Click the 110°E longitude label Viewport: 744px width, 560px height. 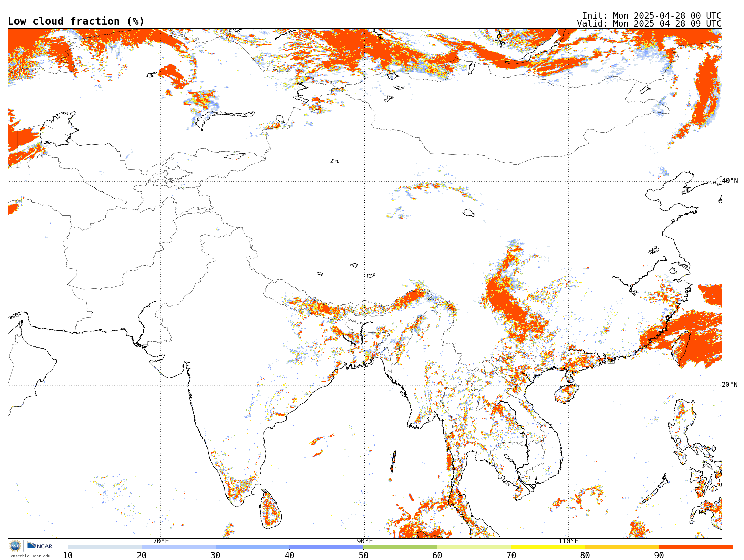point(568,541)
